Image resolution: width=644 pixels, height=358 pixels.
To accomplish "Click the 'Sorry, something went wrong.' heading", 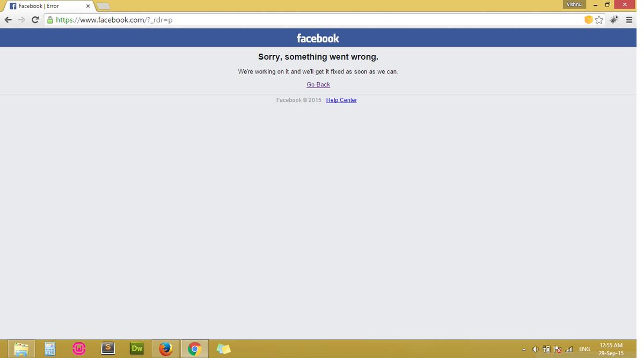I will (318, 57).
